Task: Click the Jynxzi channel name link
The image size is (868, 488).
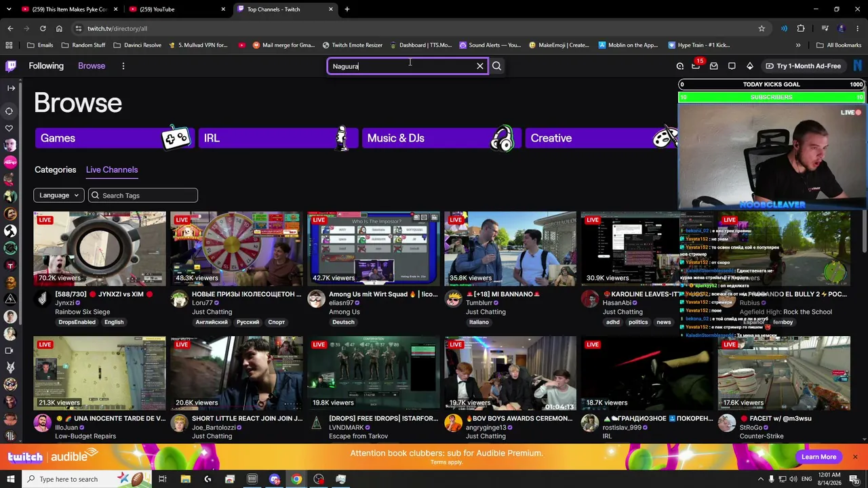Action: tap(64, 303)
